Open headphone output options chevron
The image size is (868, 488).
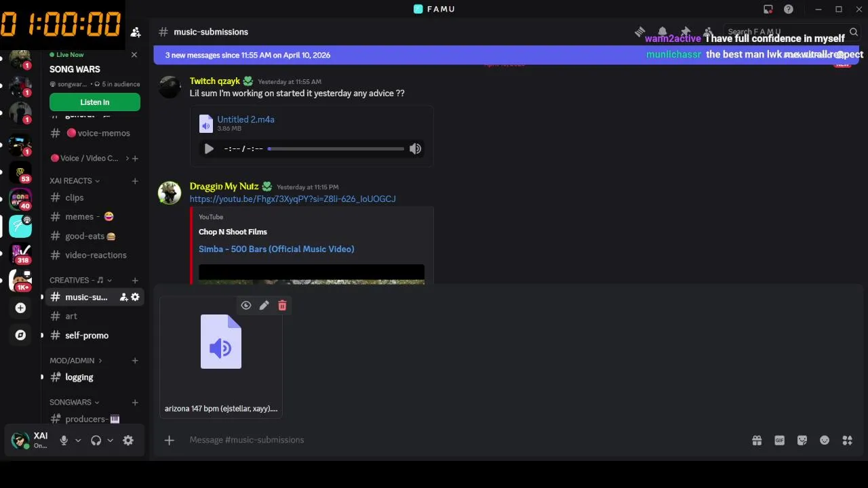(110, 441)
